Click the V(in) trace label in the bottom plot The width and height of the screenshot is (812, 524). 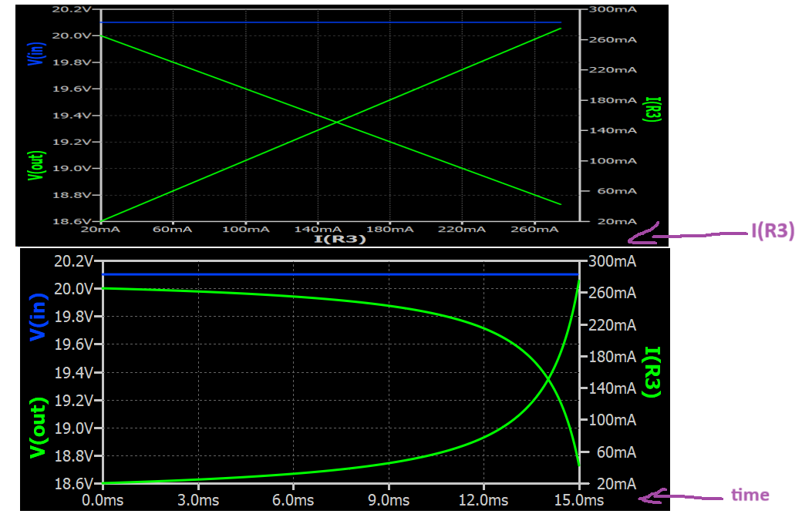pos(39,317)
